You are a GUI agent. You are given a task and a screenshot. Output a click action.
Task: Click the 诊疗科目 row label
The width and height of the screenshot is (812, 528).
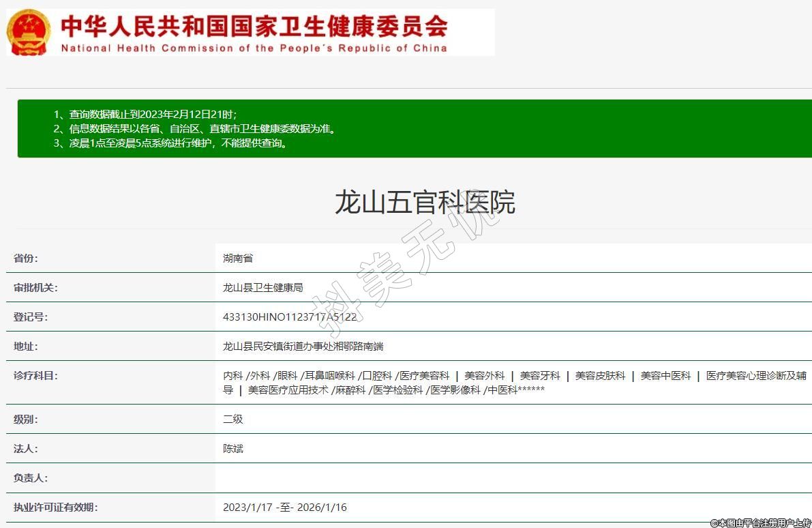tap(35, 376)
